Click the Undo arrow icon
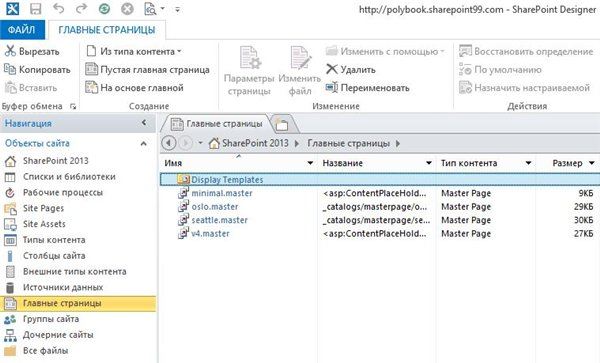600x363 pixels. (59, 8)
